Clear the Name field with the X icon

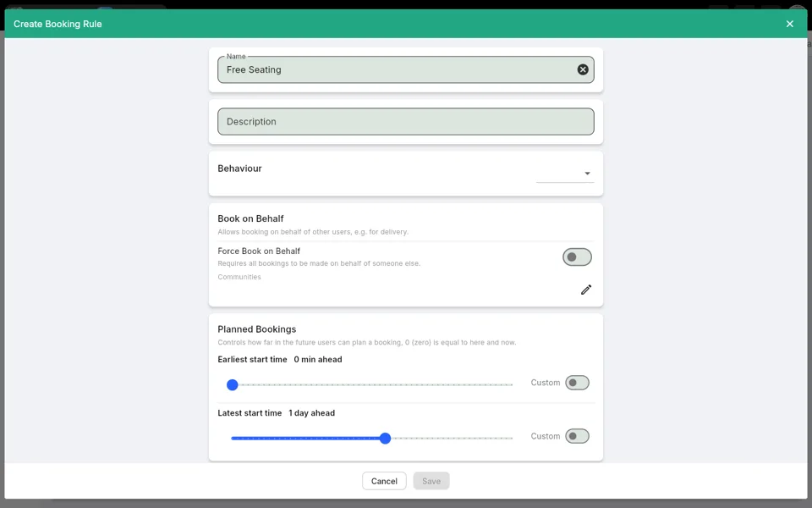pyautogui.click(x=583, y=69)
